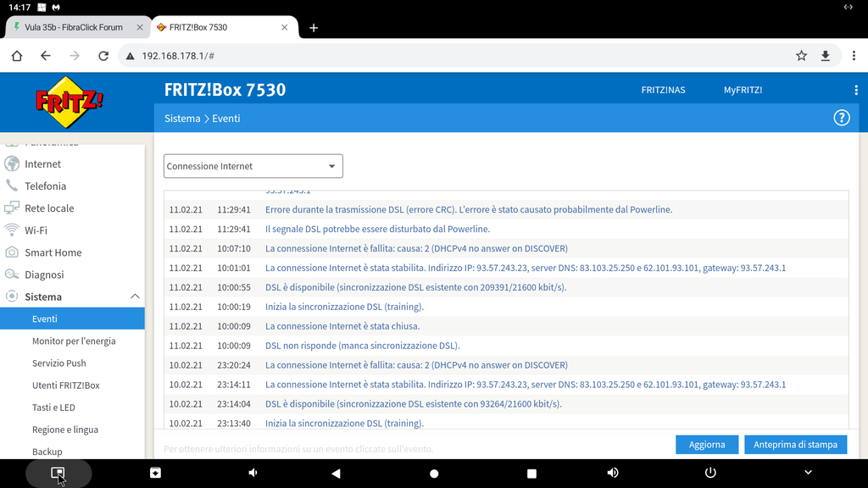The image size is (868, 488).
Task: Open the FRITZ!Box header three-dot menu
Action: [x=856, y=90]
